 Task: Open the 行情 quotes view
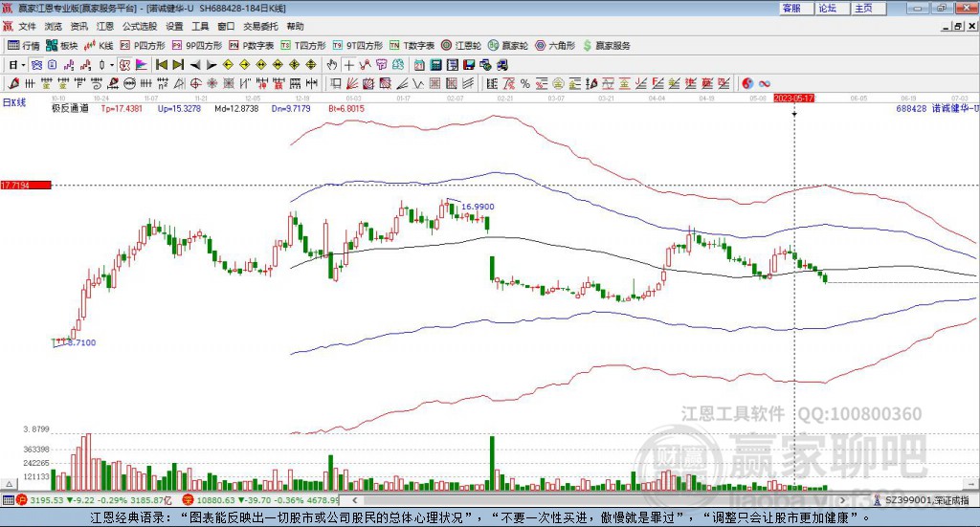click(23, 46)
